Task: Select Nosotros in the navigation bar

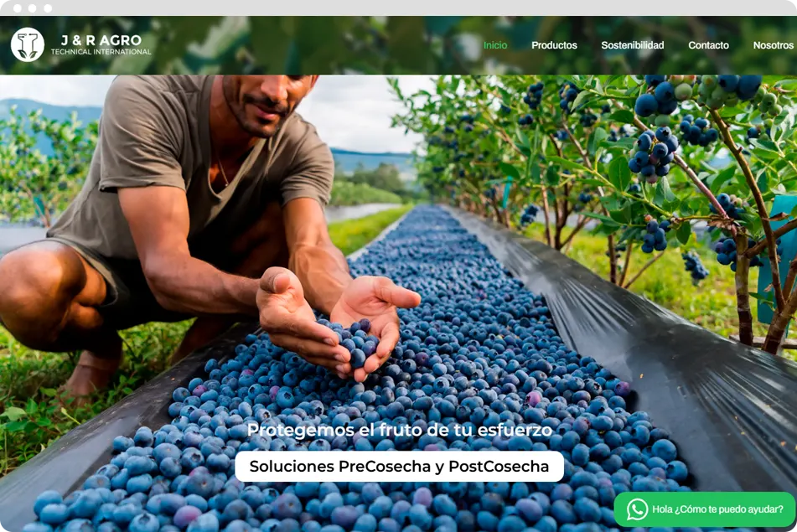Action: pyautogui.click(x=773, y=45)
